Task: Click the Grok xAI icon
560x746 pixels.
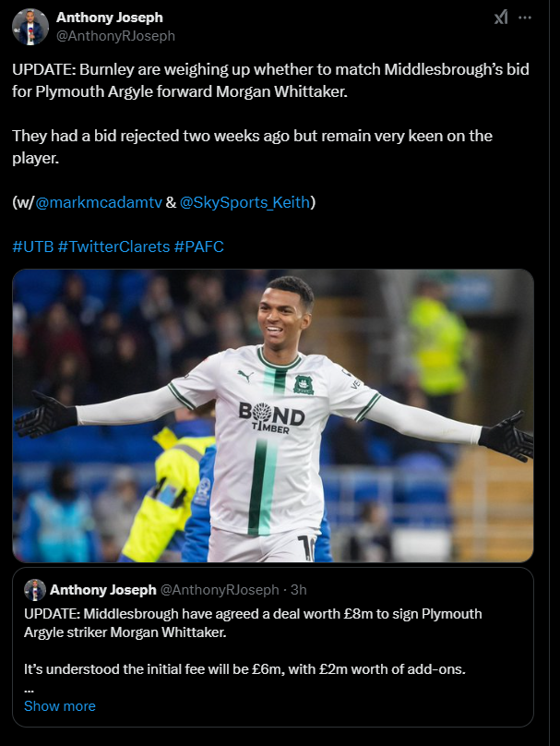Action: coord(501,18)
